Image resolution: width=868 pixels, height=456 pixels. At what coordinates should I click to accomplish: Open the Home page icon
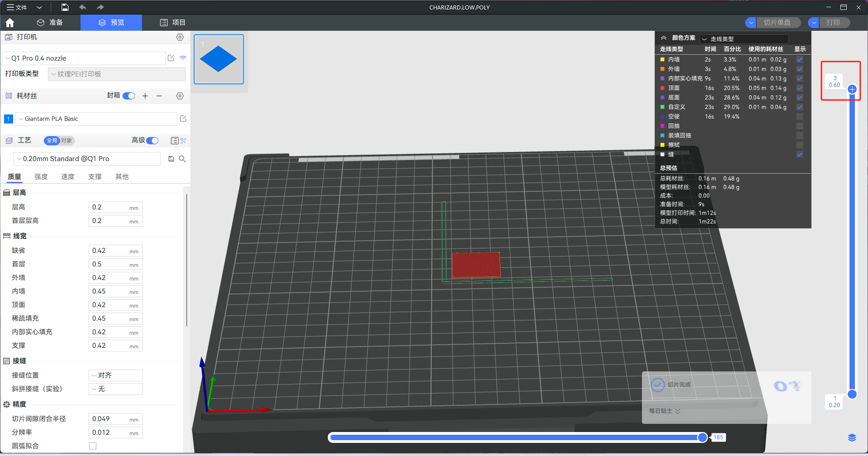point(9,22)
